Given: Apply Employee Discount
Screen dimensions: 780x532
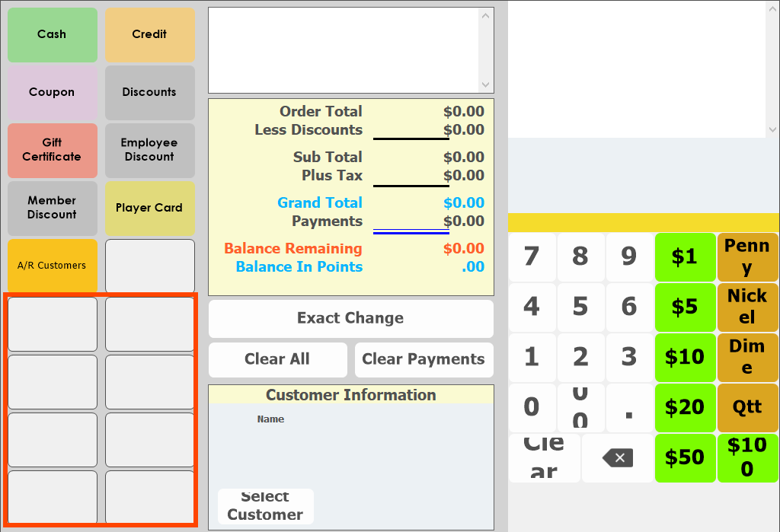Looking at the screenshot, I should click(x=149, y=150).
